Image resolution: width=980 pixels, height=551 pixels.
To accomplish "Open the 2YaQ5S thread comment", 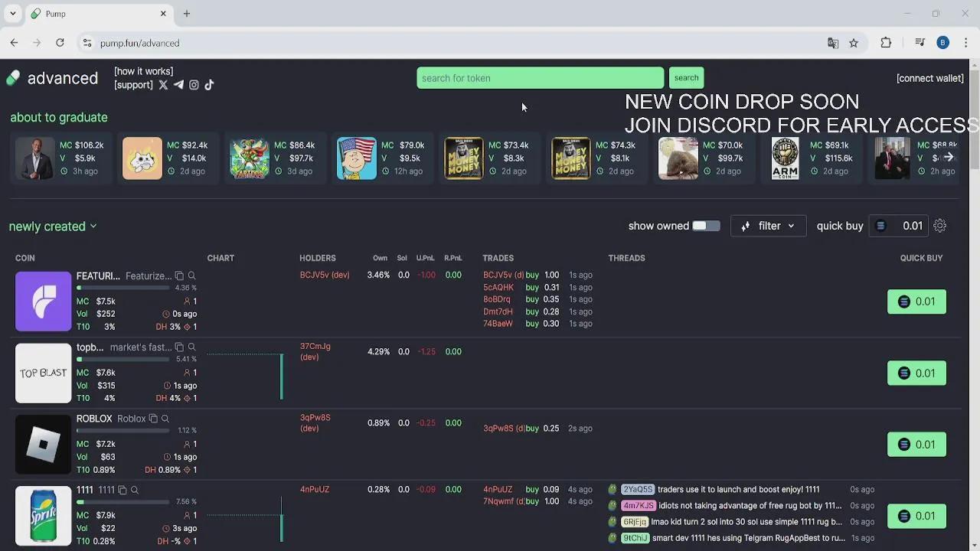I will click(x=741, y=490).
